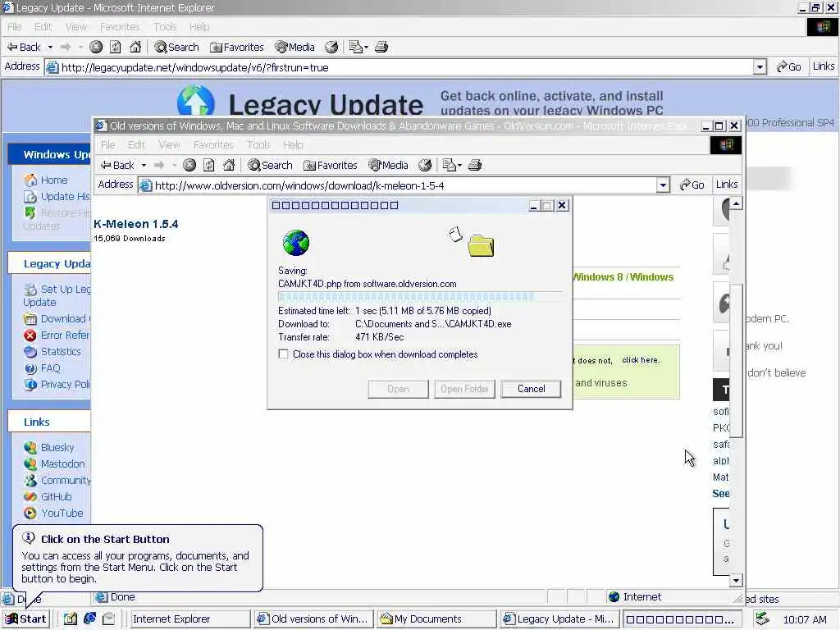Image resolution: width=840 pixels, height=630 pixels.
Task: Expand Back history dropdown in Legacy Update window
Action: [x=50, y=48]
